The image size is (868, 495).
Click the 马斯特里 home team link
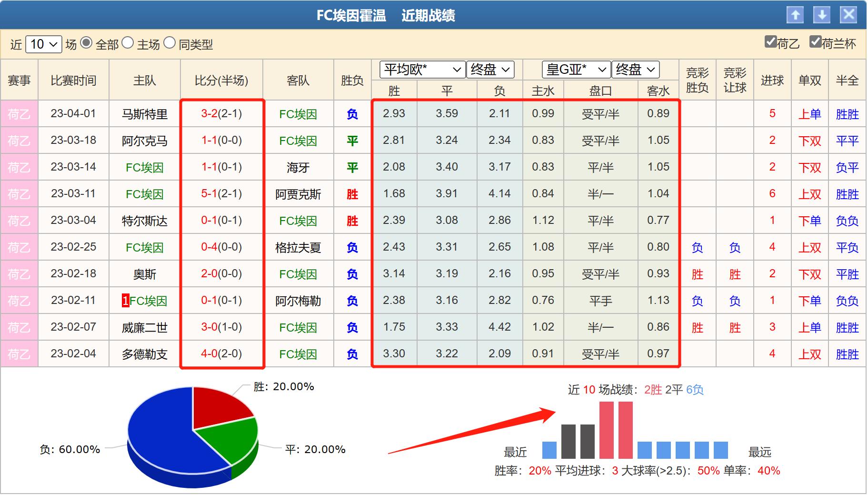click(x=144, y=114)
